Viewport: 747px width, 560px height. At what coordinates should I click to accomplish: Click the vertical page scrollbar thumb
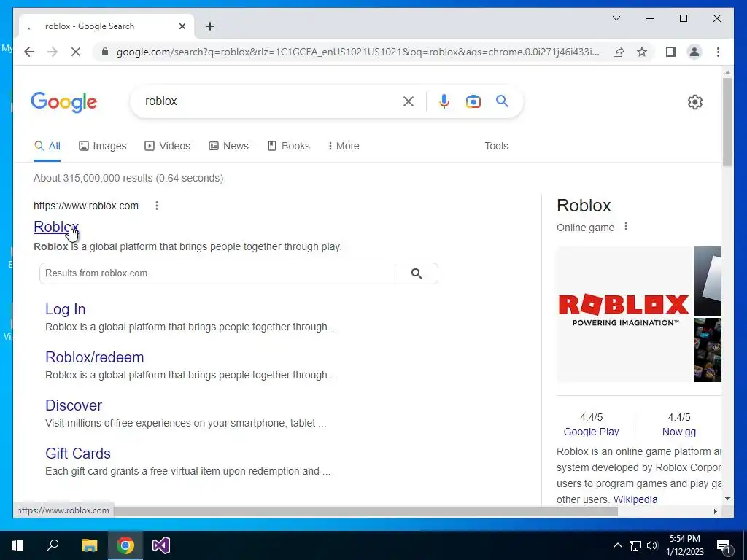(x=727, y=122)
